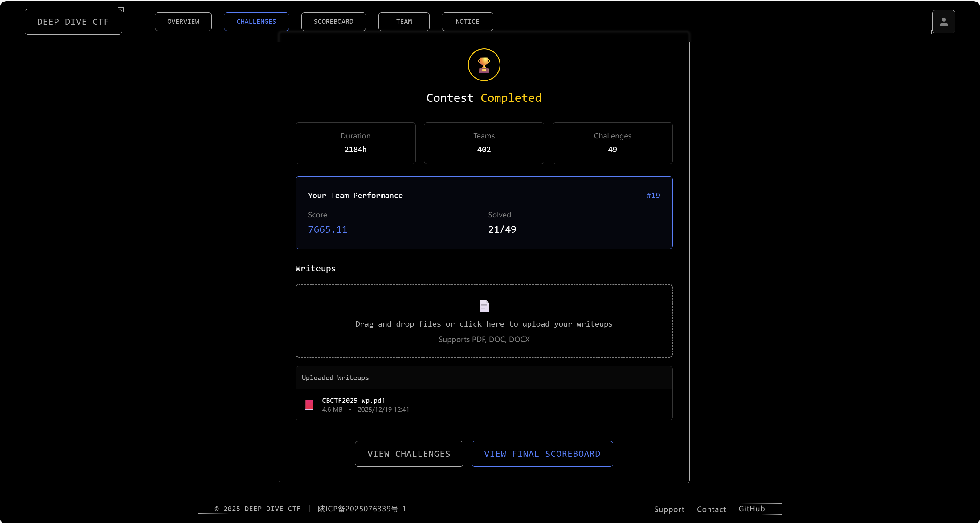This screenshot has width=980, height=523.
Task: Click the ICP registration number link
Action: 362,509
